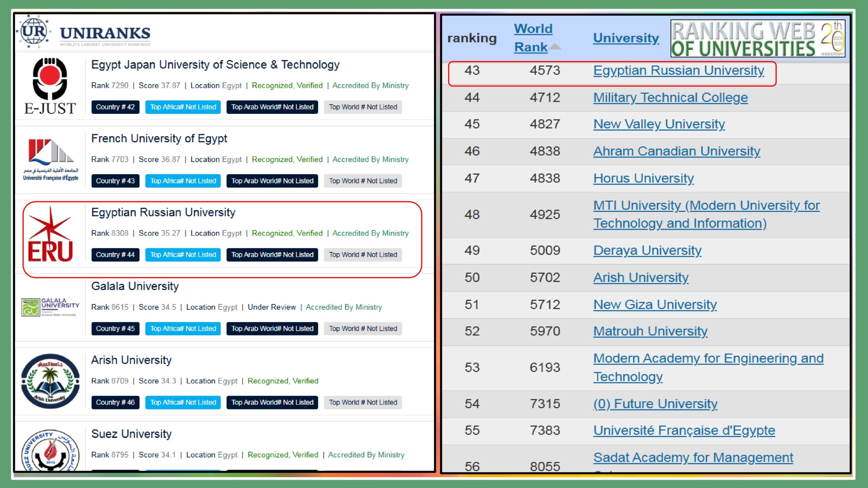868x488 pixels.
Task: Click Top World # Not Listed for Galala
Action: coord(363,329)
